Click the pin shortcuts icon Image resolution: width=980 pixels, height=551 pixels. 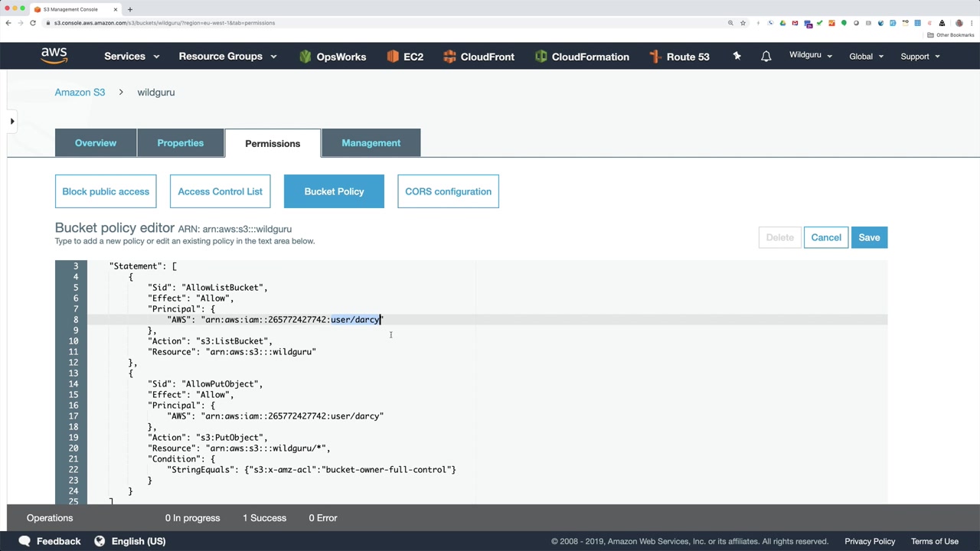pyautogui.click(x=737, y=56)
